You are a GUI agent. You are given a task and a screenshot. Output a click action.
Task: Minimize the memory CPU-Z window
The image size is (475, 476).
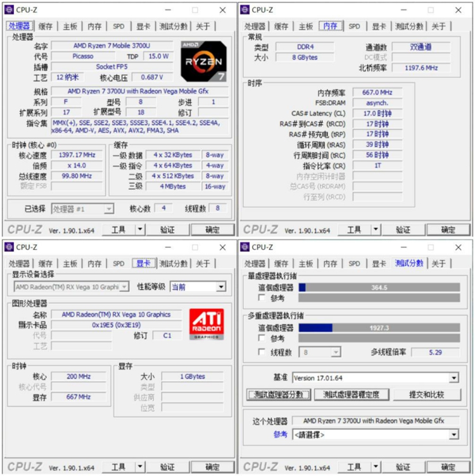(x=403, y=10)
